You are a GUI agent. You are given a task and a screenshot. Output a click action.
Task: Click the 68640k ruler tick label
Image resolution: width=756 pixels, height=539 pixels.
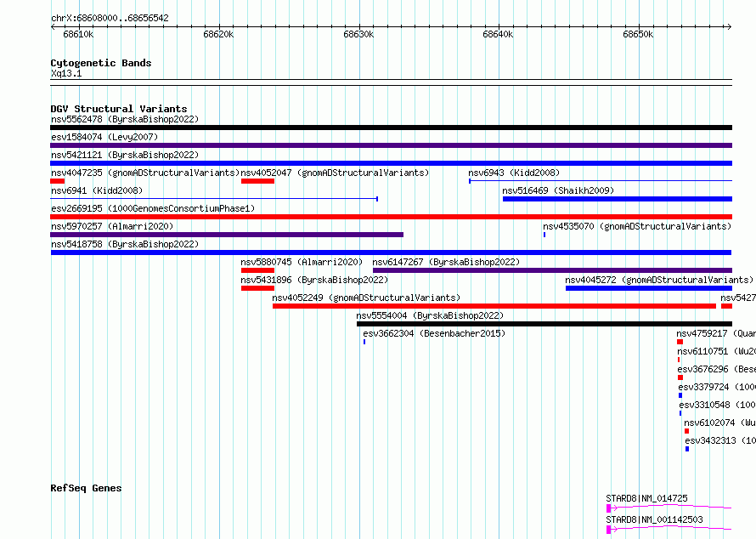[498, 34]
